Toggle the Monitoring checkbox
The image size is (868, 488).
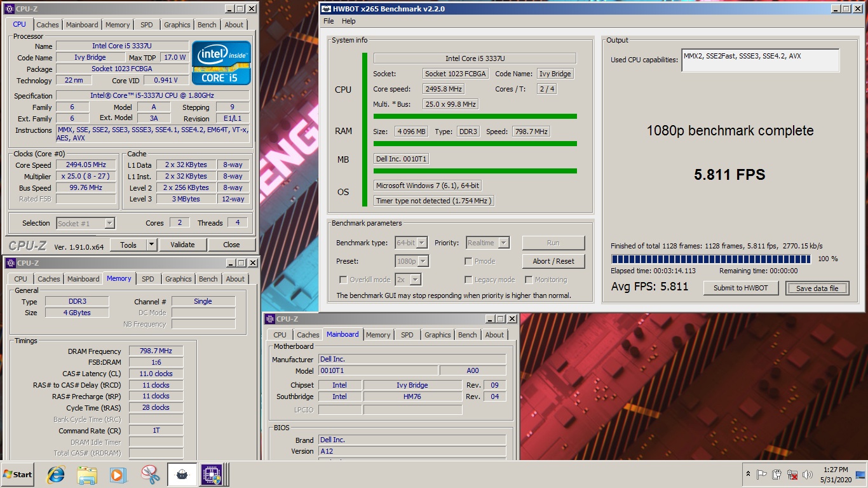point(529,280)
